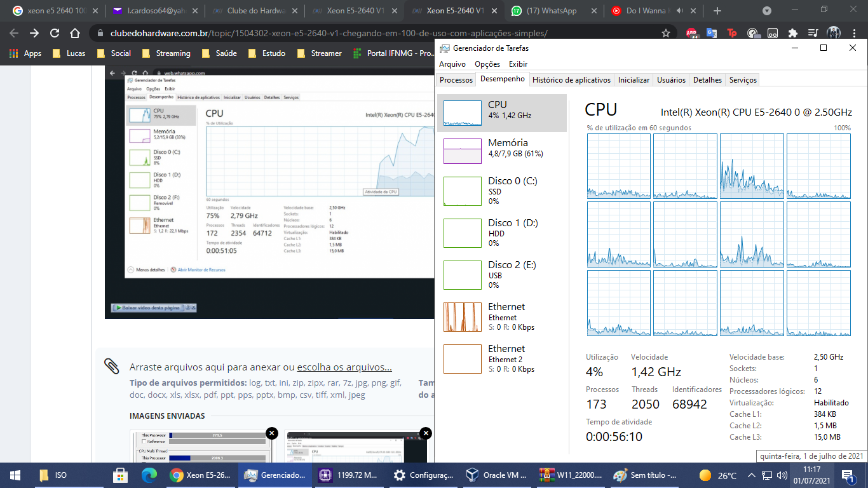The height and width of the screenshot is (488, 868).
Task: Open Oracle VM VirtualBox taskbar item
Action: [496, 475]
